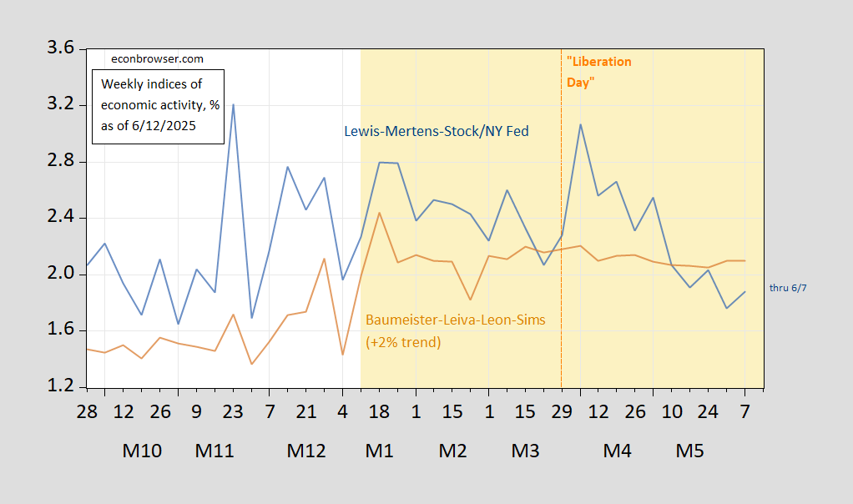Viewport: 853px width, 504px height.
Task: Click the orange line's January 18 peak
Action: [x=379, y=213]
